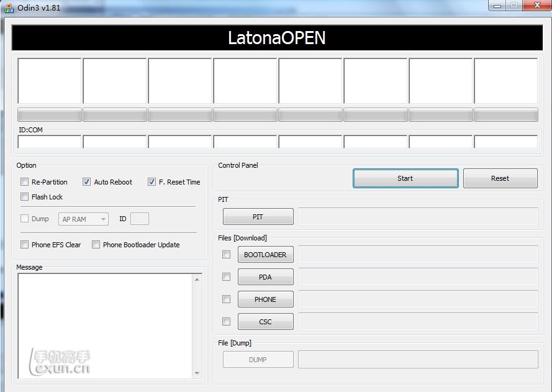Open the AP RAM dropdown
Viewport: 552px width, 392px height.
point(83,219)
